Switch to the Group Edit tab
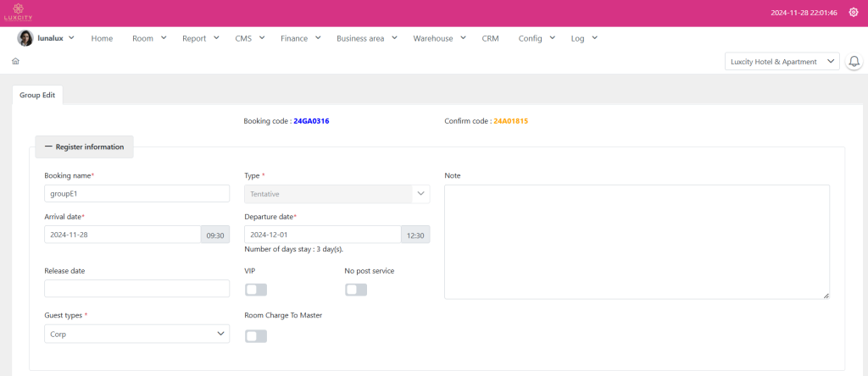The image size is (868, 376). [x=37, y=95]
